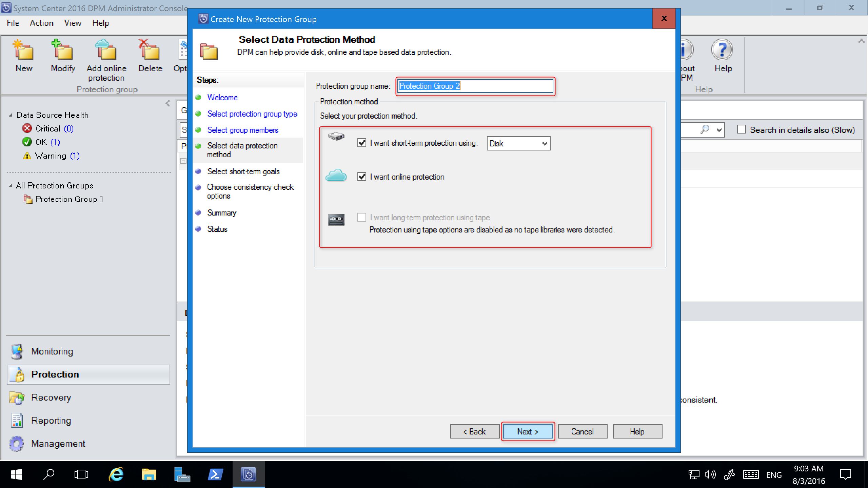Click the Next button to proceed
The height and width of the screenshot is (488, 868).
(527, 431)
